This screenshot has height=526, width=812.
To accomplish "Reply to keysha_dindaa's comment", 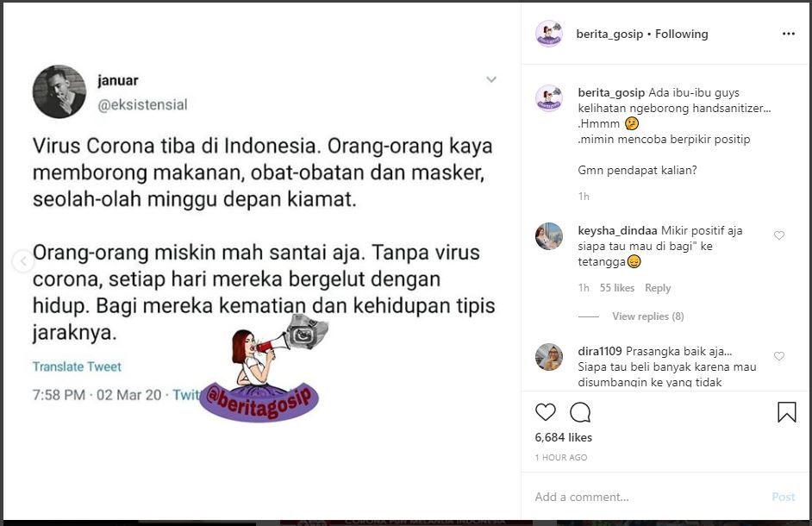I will 658,288.
